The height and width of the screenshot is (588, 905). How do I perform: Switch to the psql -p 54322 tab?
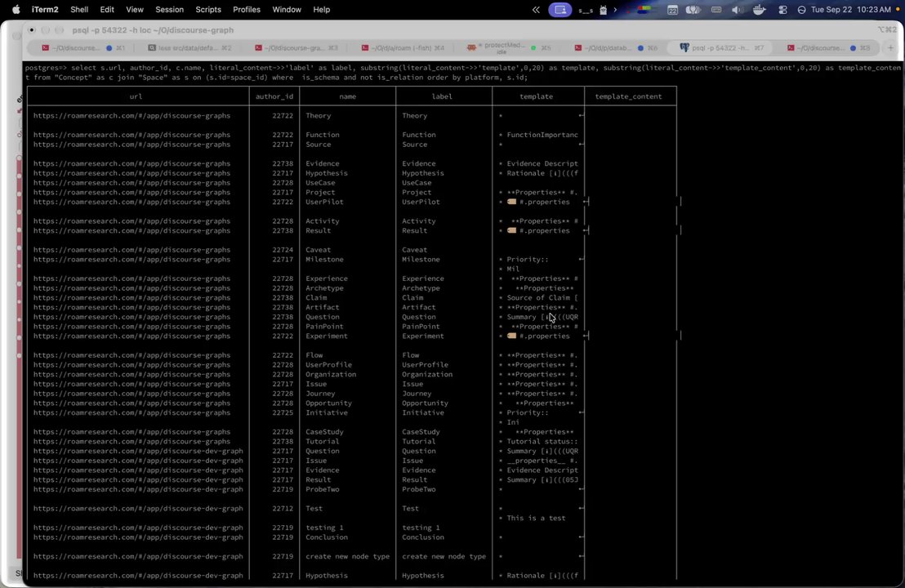pos(722,48)
